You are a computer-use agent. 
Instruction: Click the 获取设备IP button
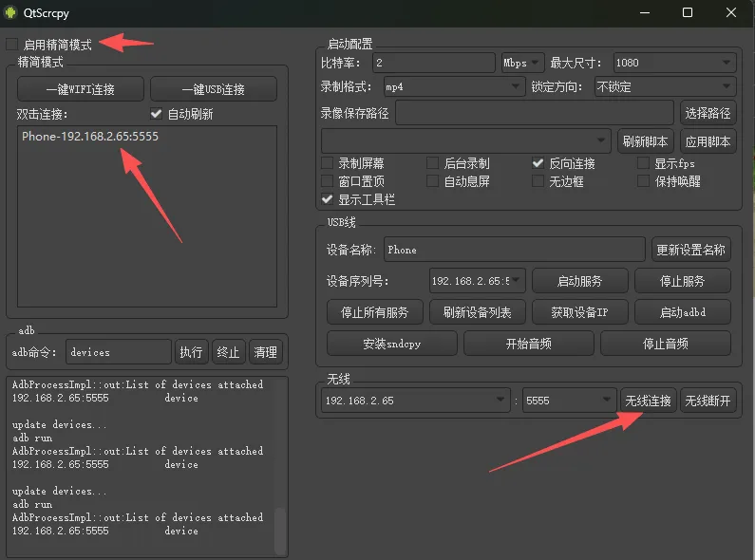[x=579, y=311]
